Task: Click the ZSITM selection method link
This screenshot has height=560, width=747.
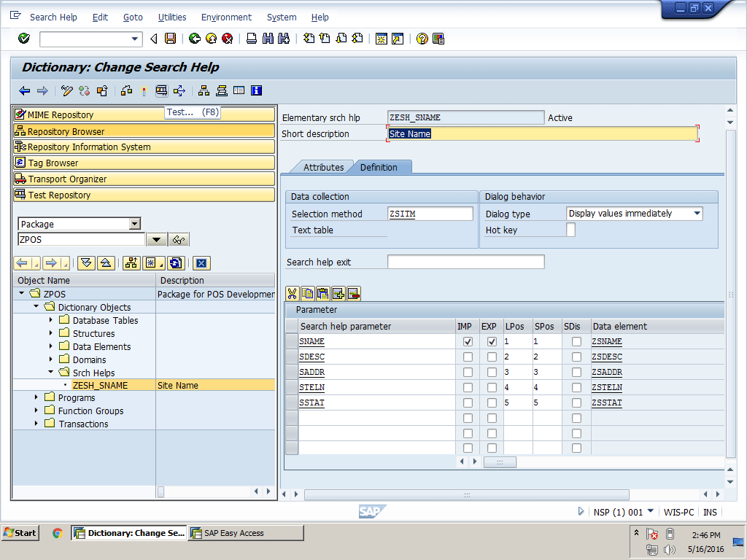Action: (x=403, y=214)
